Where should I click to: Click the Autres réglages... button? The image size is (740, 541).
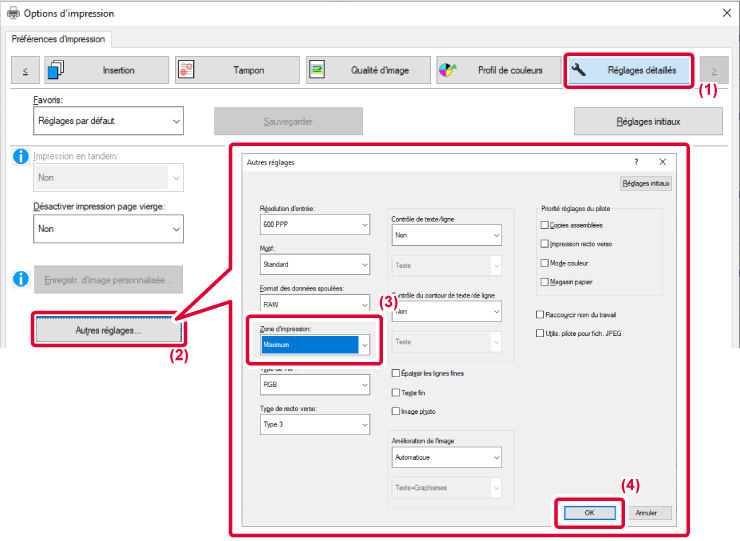(109, 330)
